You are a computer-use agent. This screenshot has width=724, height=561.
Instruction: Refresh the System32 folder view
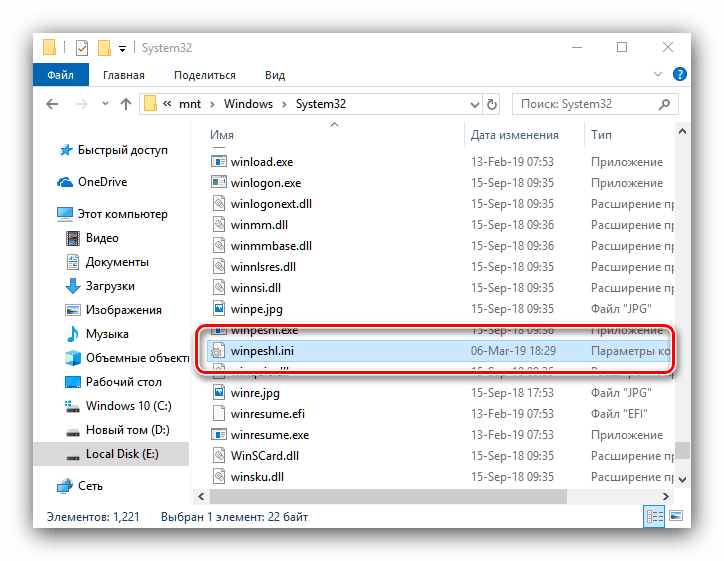click(x=492, y=104)
